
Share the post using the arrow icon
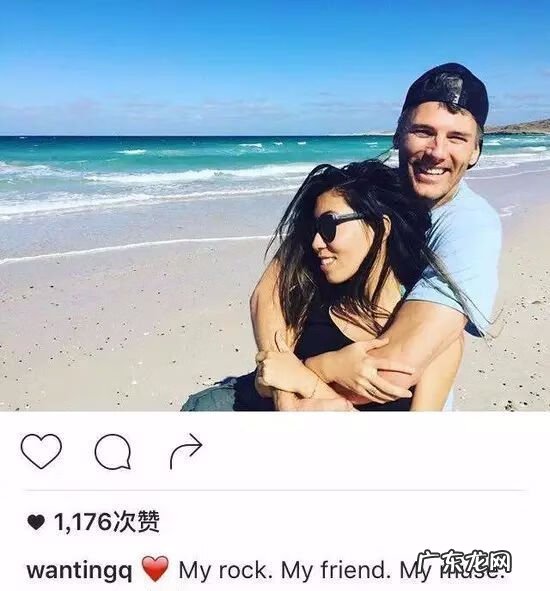pyautogui.click(x=186, y=451)
